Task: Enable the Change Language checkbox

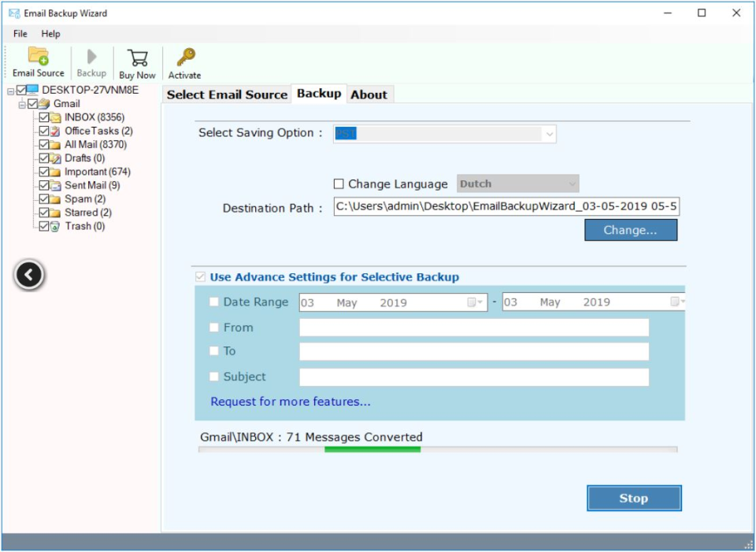Action: (x=339, y=183)
